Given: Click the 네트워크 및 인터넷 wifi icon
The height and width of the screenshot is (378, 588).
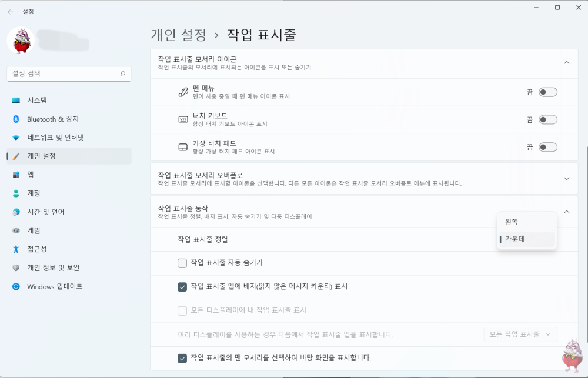Looking at the screenshot, I should click(x=16, y=138).
